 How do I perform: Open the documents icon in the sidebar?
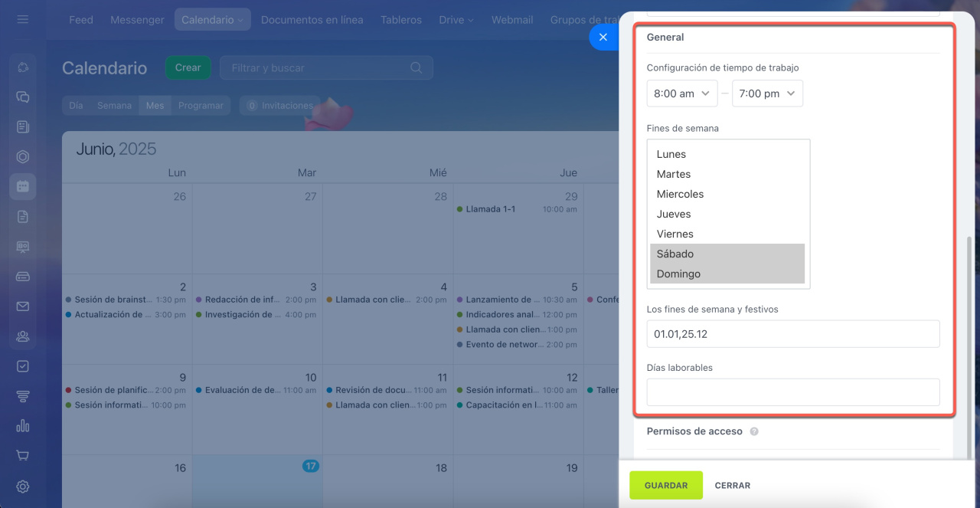click(x=23, y=217)
